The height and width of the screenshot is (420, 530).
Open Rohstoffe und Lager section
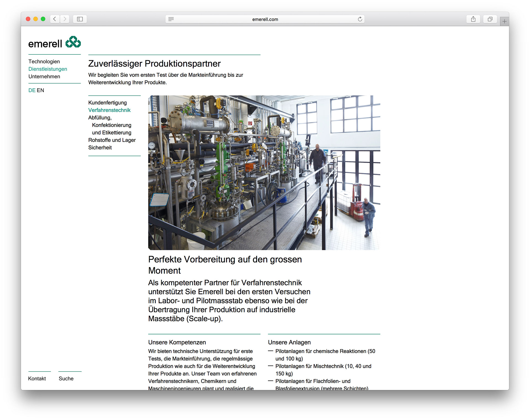coord(112,140)
